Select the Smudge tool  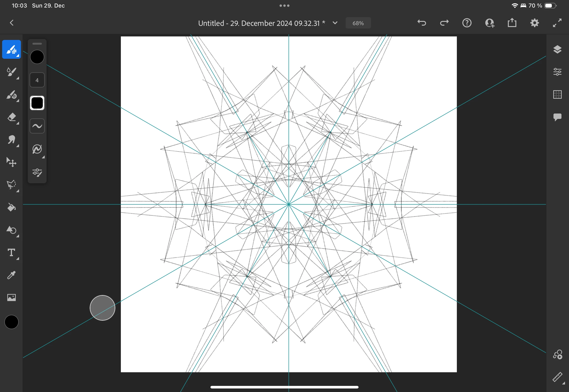[11, 140]
